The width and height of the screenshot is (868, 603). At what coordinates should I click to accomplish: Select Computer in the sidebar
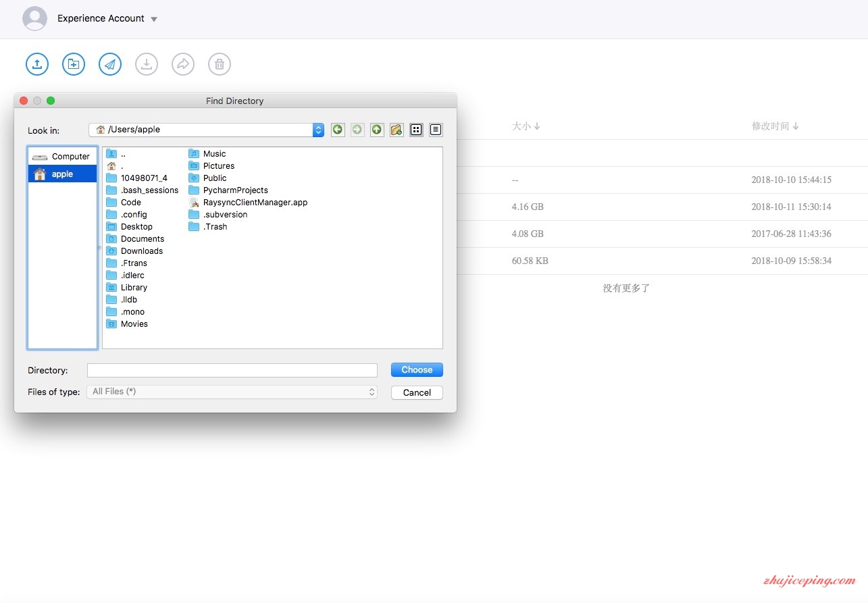pos(62,156)
